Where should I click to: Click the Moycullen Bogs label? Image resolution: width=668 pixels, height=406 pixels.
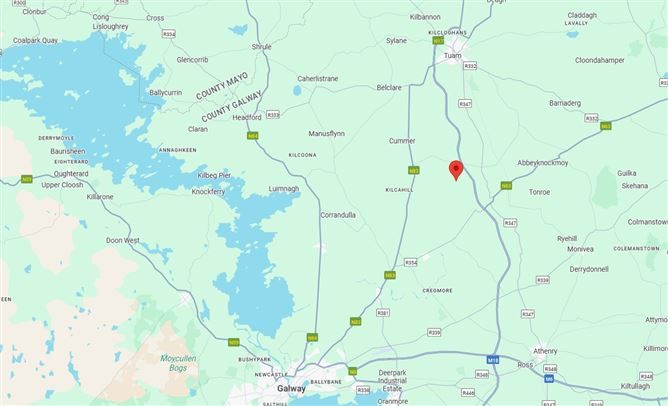[178, 363]
